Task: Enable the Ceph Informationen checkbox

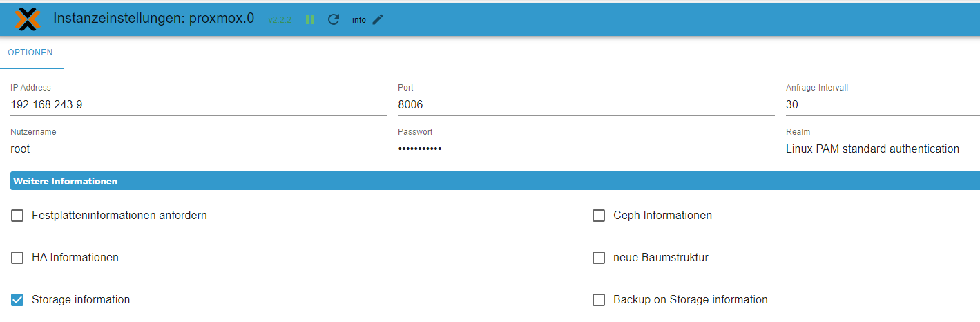Action: tap(599, 216)
